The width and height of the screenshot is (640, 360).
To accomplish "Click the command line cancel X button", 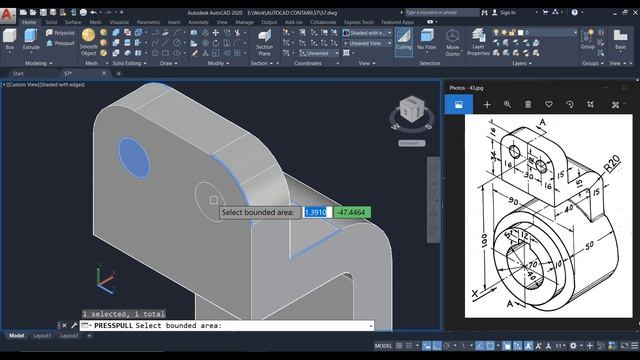I will pyautogui.click(x=64, y=325).
